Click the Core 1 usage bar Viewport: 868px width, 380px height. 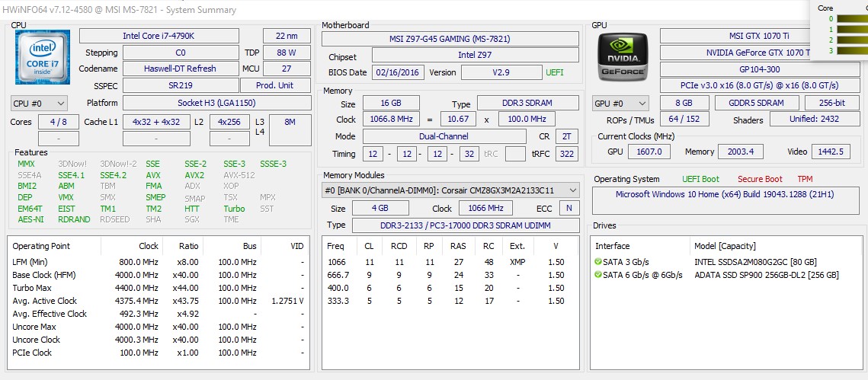tap(853, 29)
